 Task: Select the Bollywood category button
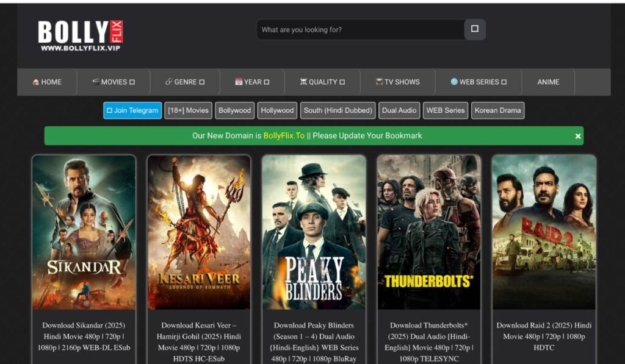234,110
